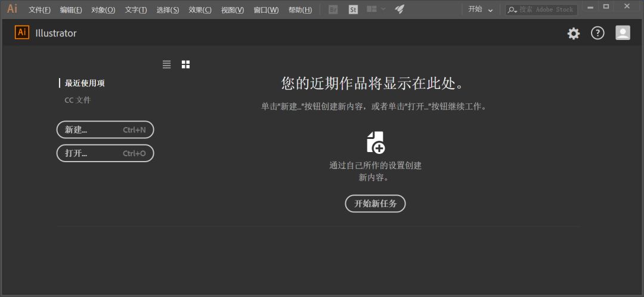Click the heading 您的近期作品将显示在此处。
Image resolution: width=644 pixels, height=297 pixels.
[x=373, y=83]
